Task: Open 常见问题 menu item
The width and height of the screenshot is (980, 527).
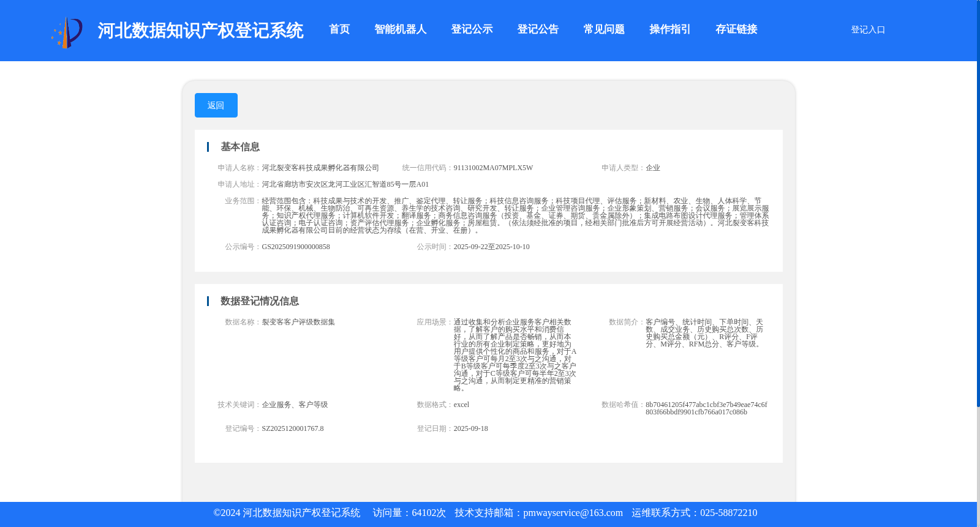Action: point(604,29)
